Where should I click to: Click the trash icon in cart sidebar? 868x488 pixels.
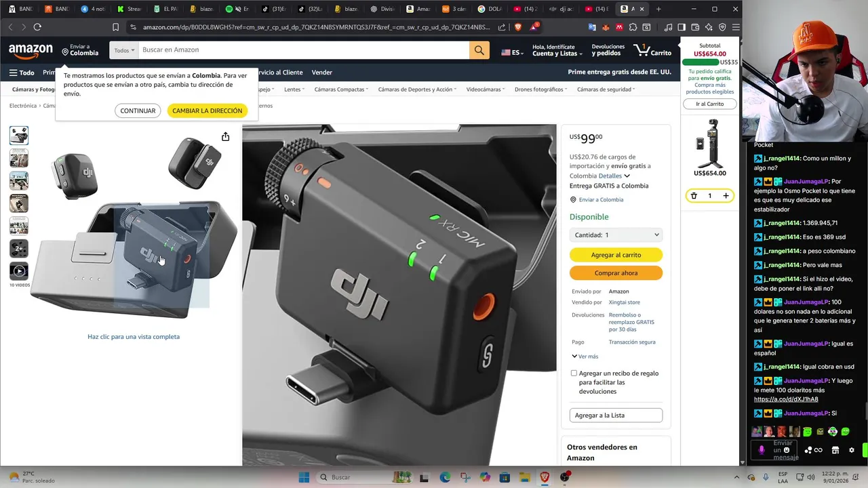(694, 196)
